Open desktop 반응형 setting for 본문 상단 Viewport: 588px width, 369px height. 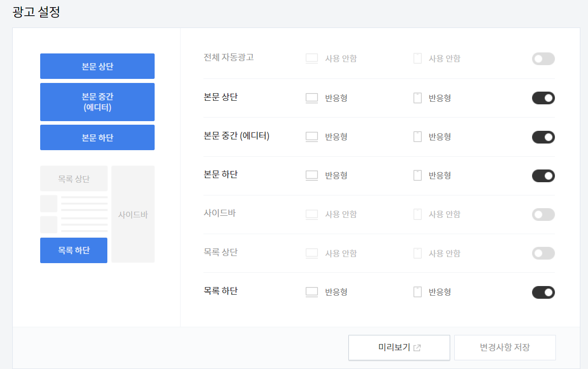tap(336, 98)
